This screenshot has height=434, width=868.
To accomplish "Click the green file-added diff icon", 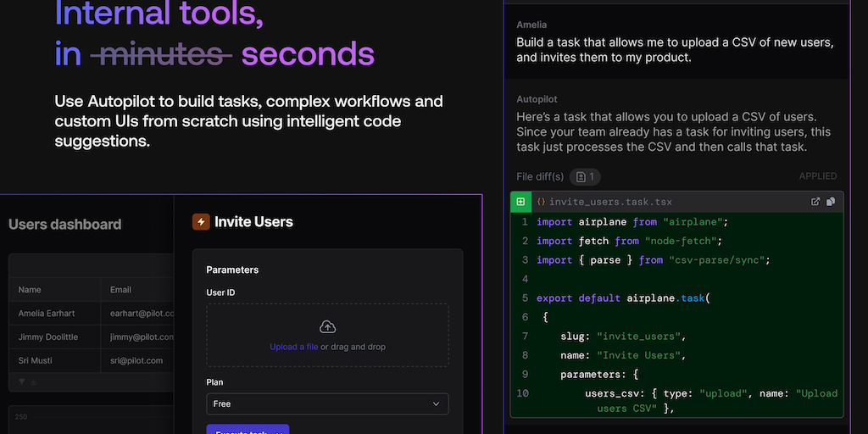I will [x=520, y=202].
